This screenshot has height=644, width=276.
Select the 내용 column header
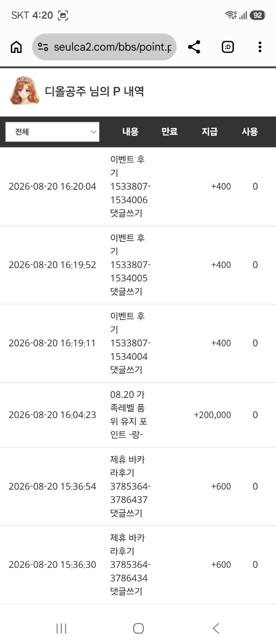tap(130, 131)
